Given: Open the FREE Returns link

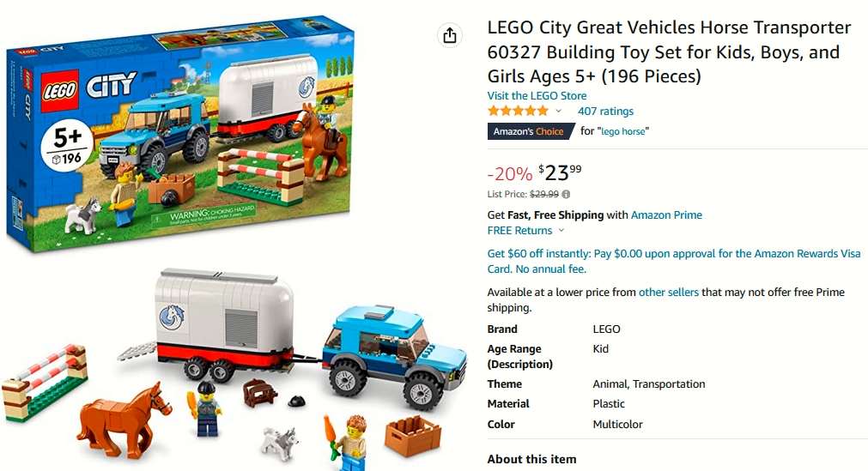Looking at the screenshot, I should (519, 230).
